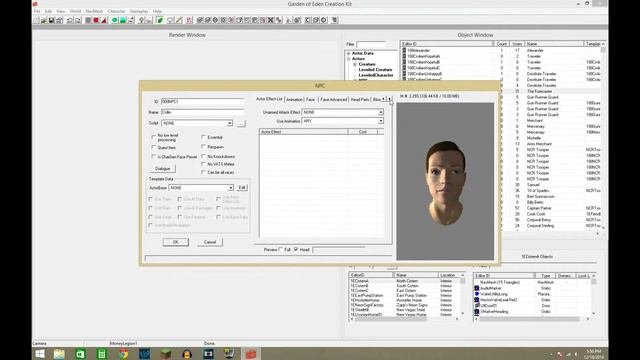Open the headphones app taskbar icon

pos(187,354)
